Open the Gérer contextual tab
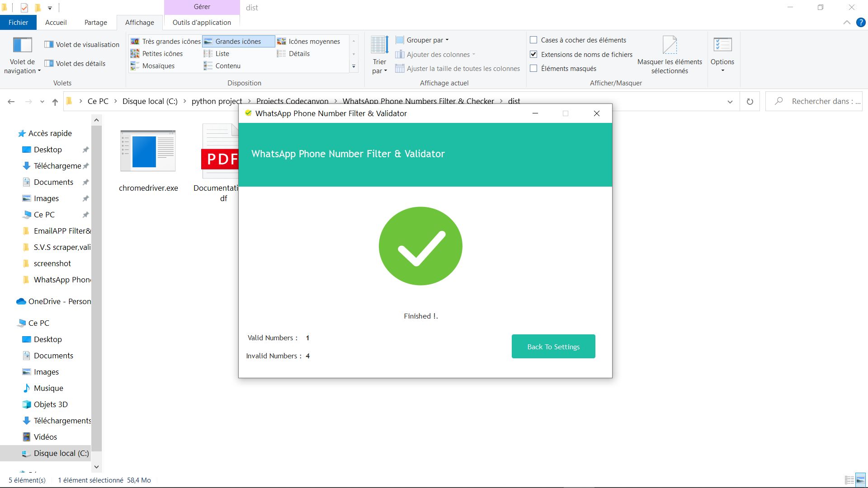This screenshot has height=488, width=868. pos(202,7)
